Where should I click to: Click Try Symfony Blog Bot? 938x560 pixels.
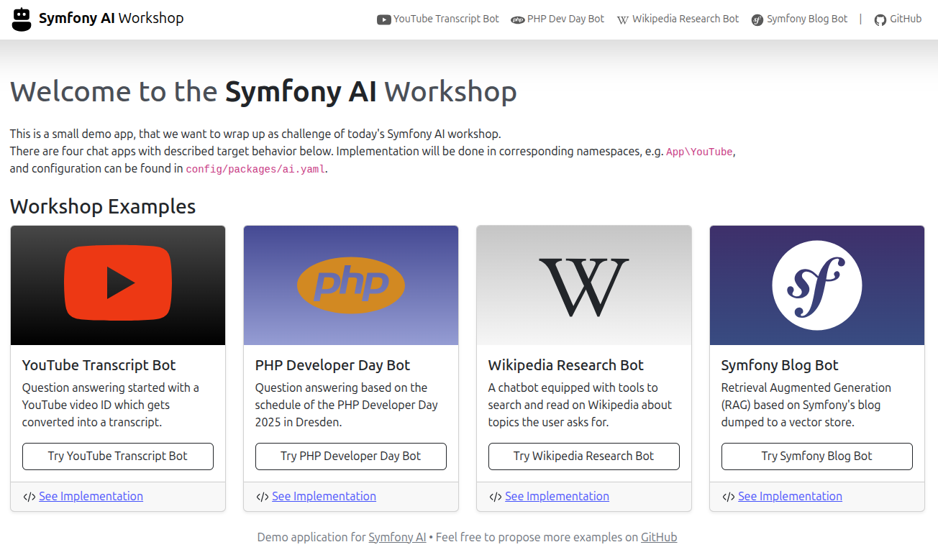click(816, 456)
